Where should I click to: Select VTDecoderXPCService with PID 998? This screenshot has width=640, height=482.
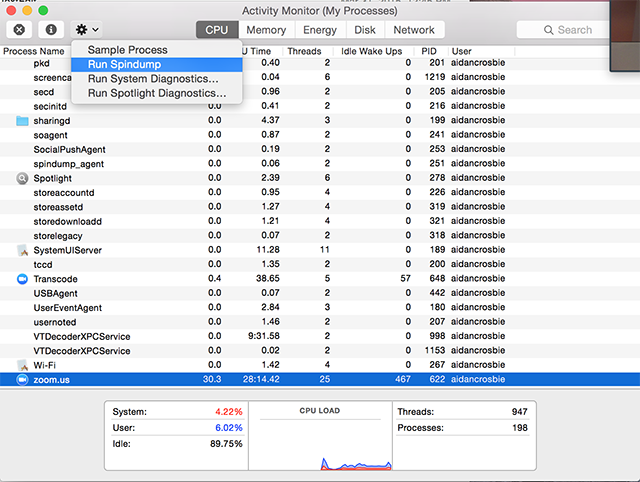coord(320,337)
